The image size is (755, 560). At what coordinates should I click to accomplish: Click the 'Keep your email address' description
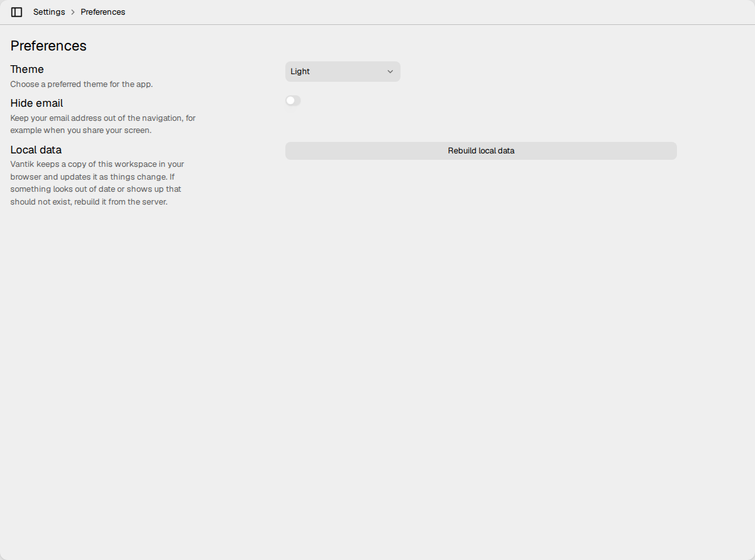pos(103,124)
